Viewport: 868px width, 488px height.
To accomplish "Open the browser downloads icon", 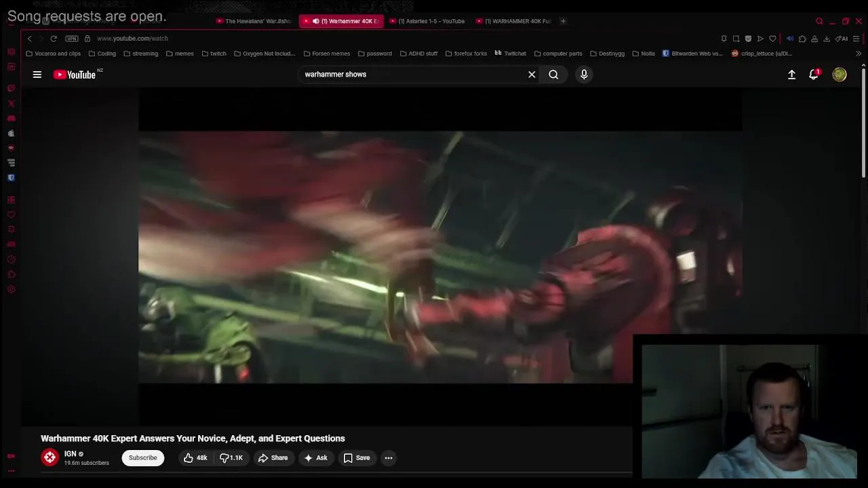I will click(x=827, y=39).
